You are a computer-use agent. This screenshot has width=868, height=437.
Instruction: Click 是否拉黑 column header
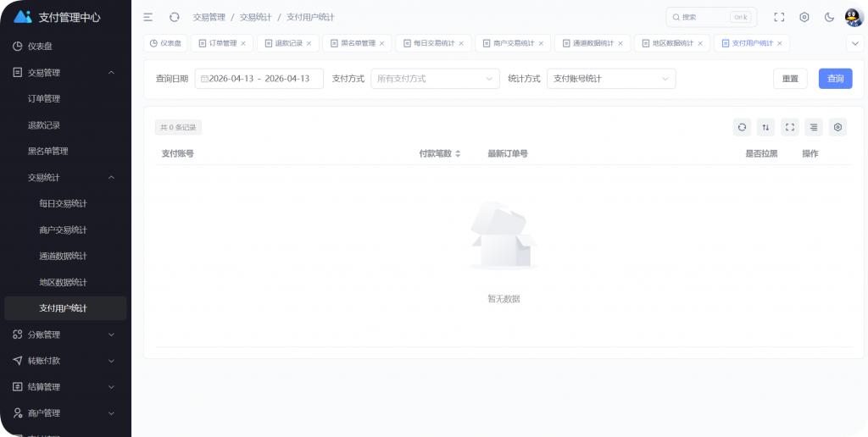[762, 154]
